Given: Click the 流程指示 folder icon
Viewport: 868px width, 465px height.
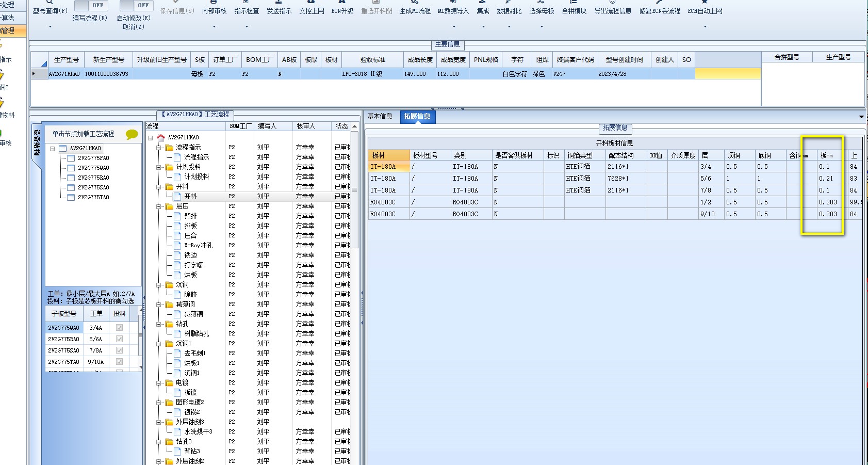Looking at the screenshot, I should [169, 148].
